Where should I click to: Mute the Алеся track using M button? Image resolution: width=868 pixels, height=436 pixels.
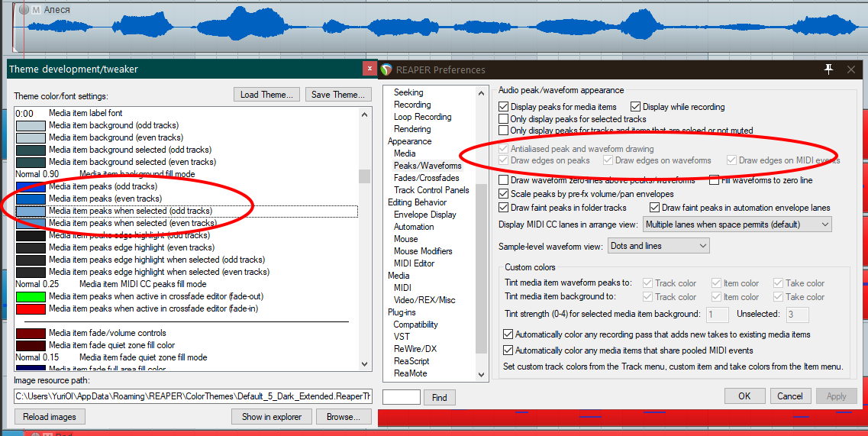(x=36, y=10)
